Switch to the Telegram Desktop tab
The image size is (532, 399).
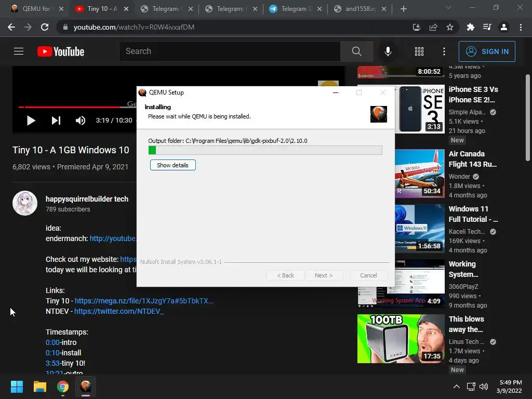pyautogui.click(x=295, y=9)
